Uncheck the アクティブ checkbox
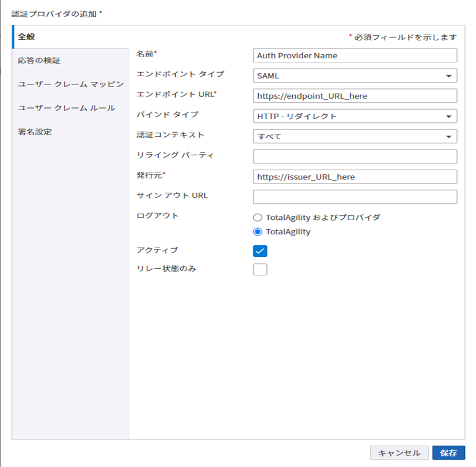476x467 pixels. pyautogui.click(x=260, y=251)
